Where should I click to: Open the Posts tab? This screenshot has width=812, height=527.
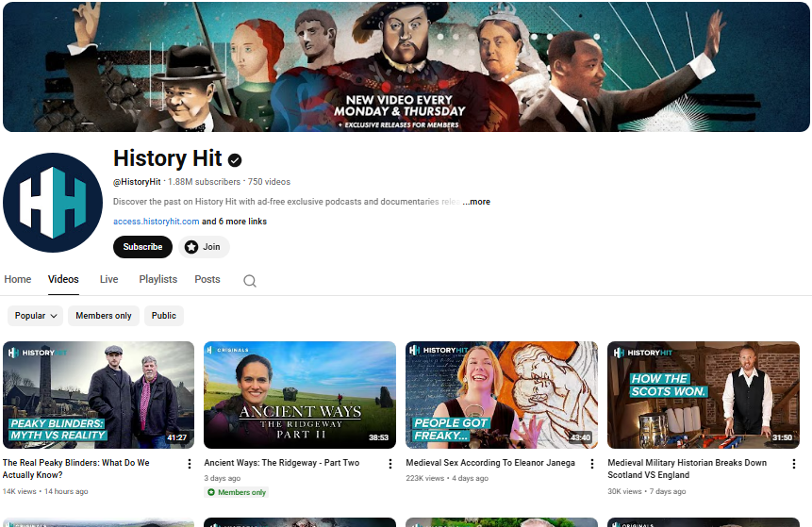pyautogui.click(x=207, y=280)
